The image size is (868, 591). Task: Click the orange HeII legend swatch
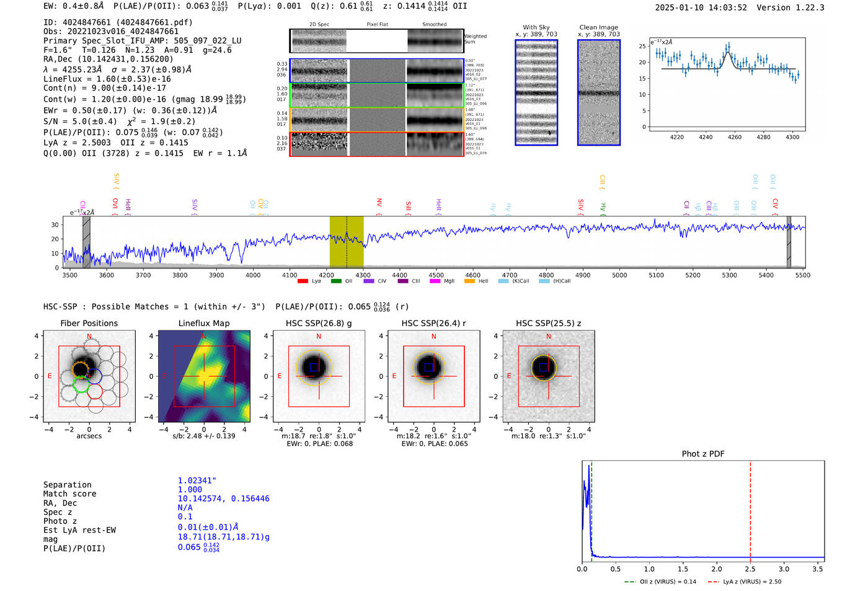[x=469, y=281]
